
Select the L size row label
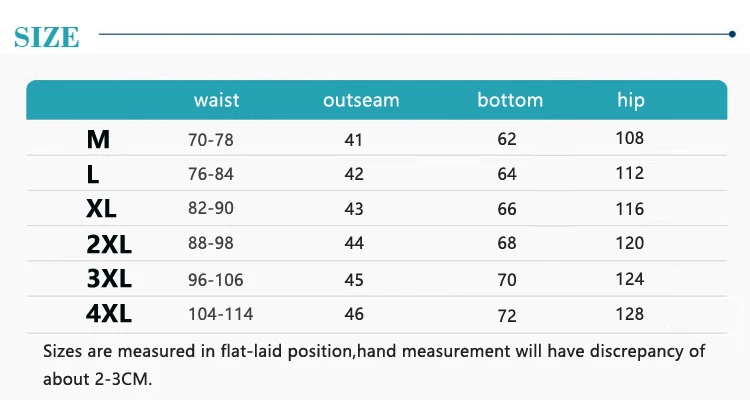click(x=93, y=175)
